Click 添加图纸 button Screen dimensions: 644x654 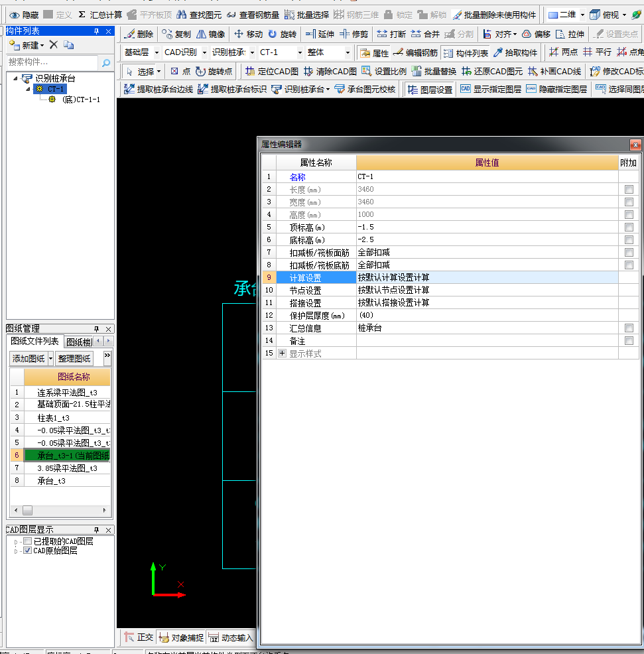[x=29, y=358]
